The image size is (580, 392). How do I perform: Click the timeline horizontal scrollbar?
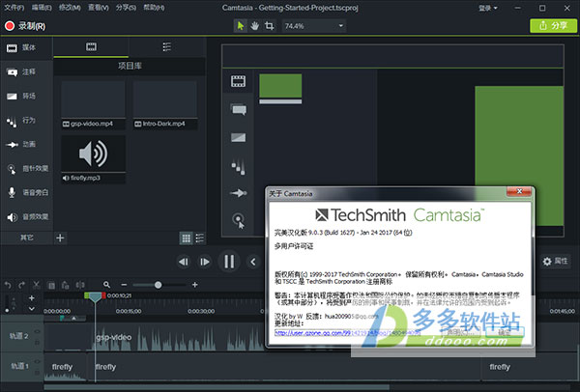(217, 387)
